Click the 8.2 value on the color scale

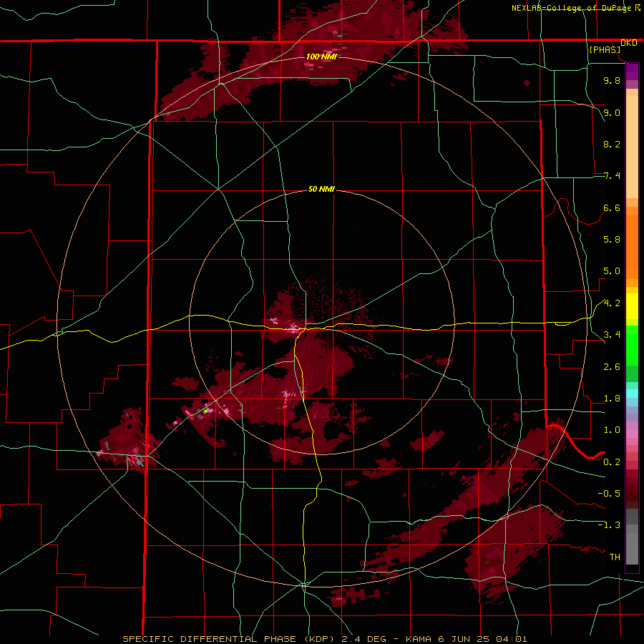click(x=612, y=144)
